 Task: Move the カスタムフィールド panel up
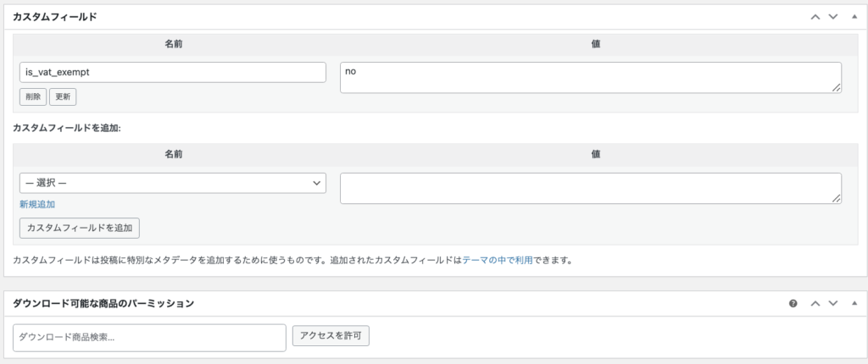815,17
